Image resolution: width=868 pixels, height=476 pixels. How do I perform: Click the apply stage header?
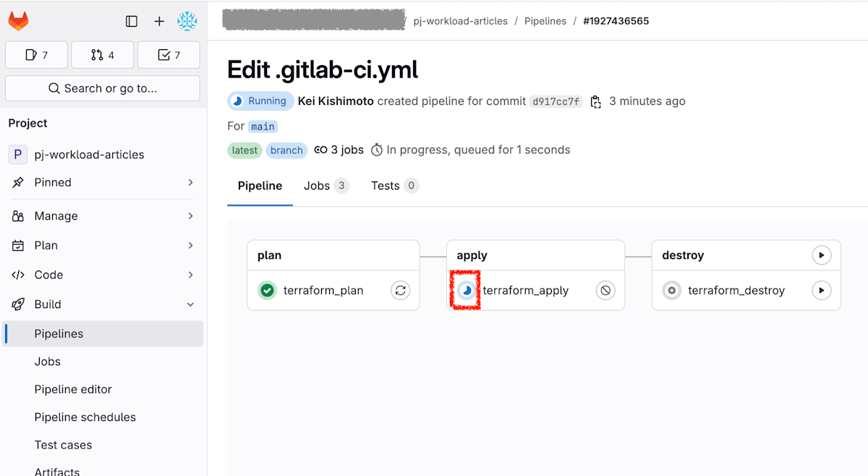click(x=472, y=255)
